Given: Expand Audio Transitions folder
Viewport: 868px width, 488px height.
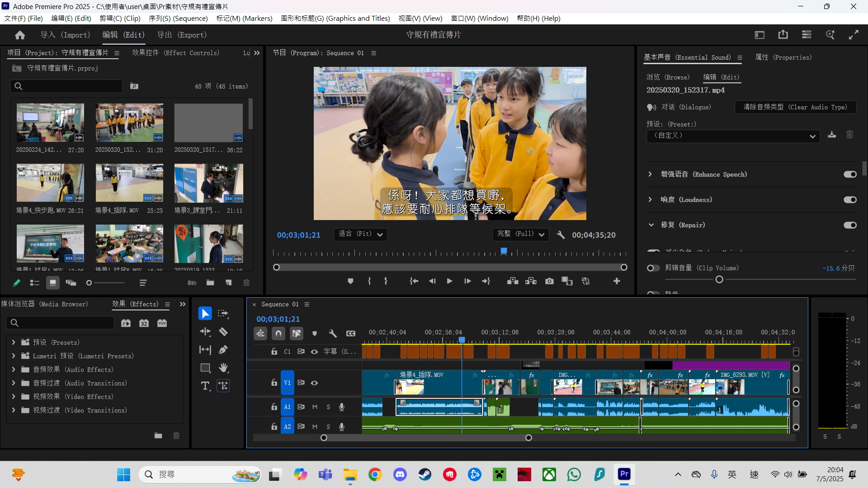Looking at the screenshot, I should click(x=13, y=383).
